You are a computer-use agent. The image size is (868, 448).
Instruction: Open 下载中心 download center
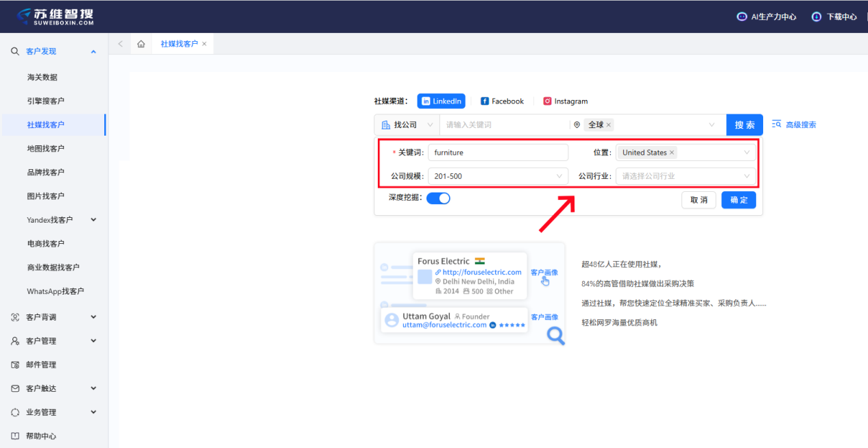(834, 17)
